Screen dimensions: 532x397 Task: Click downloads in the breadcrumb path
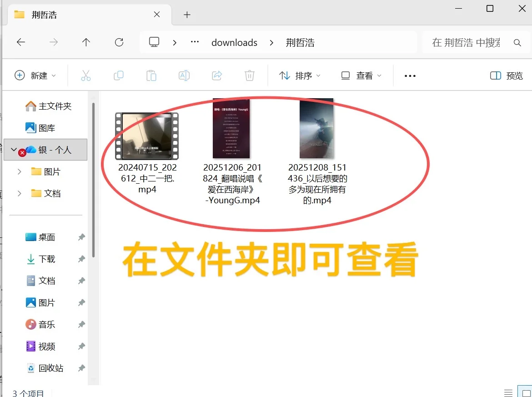(234, 42)
